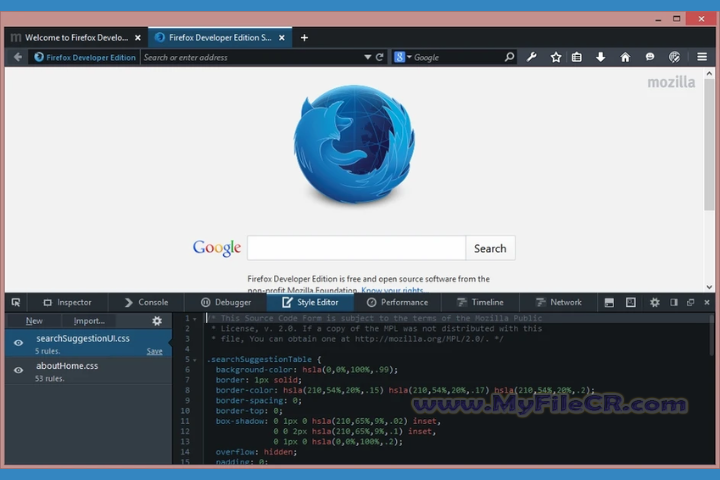Select the Style Editor devtools tab

click(x=310, y=302)
